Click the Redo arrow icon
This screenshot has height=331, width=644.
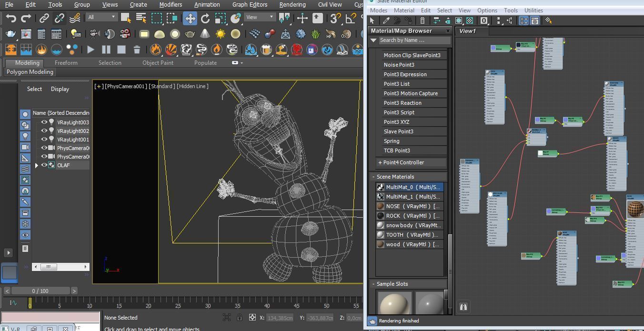pos(26,19)
